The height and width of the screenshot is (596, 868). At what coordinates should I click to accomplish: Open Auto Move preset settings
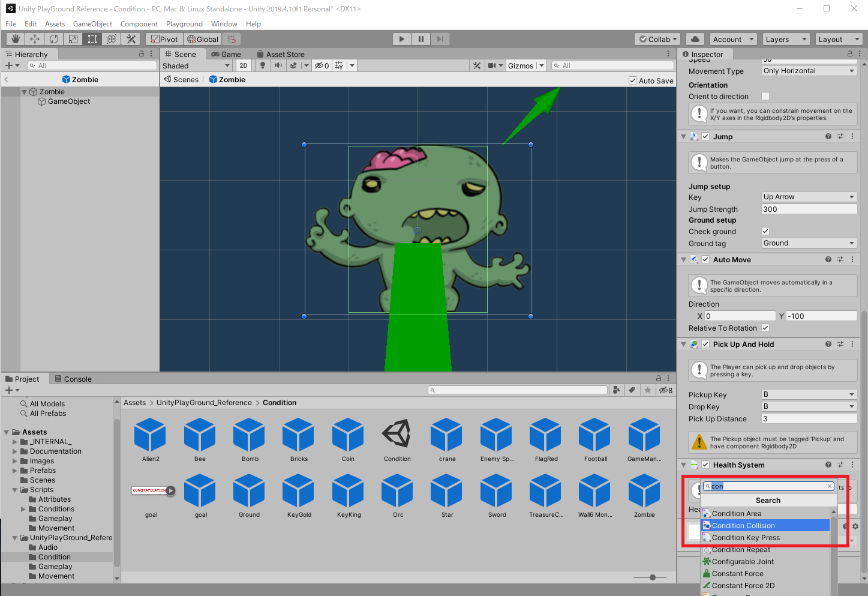(x=840, y=260)
